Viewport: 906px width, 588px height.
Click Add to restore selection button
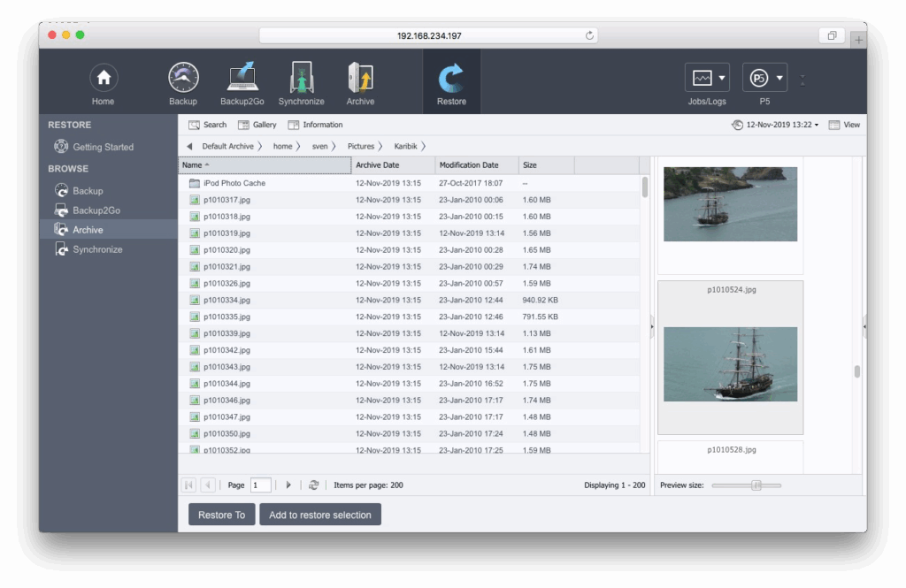320,515
